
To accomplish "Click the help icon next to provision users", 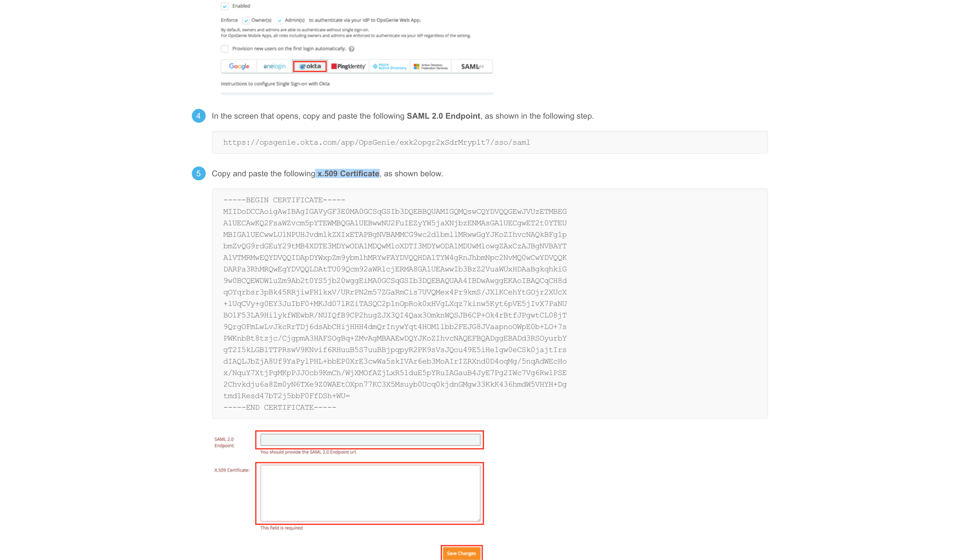I will [351, 49].
